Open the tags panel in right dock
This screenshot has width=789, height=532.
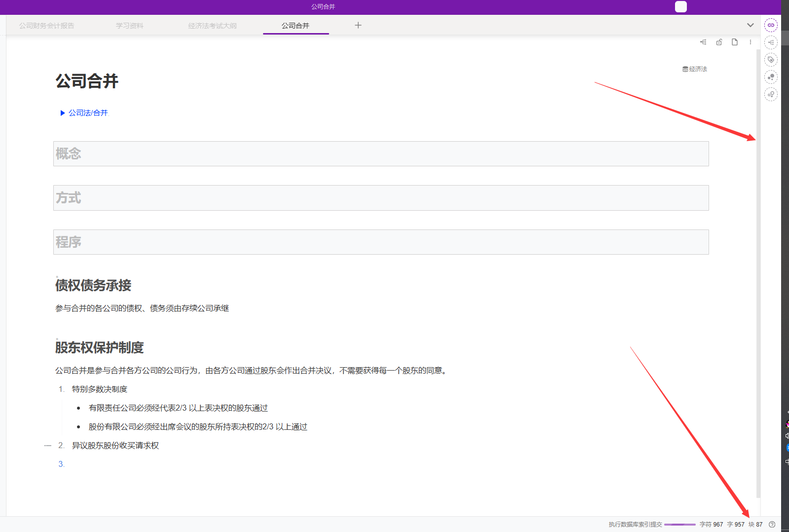click(x=771, y=60)
